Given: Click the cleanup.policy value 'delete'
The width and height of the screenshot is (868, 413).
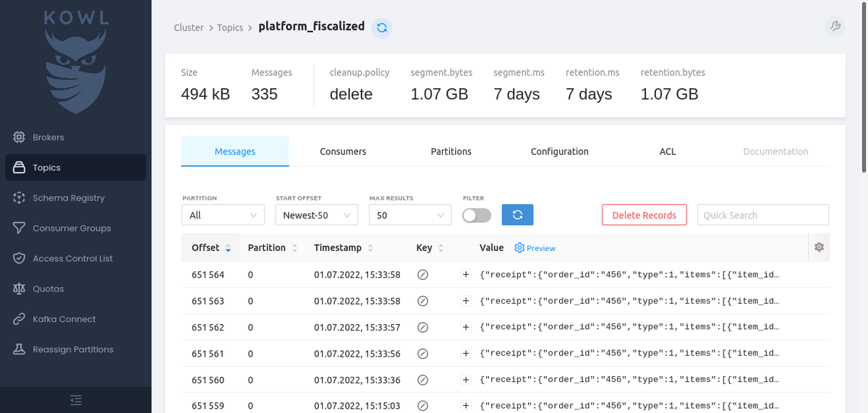Looking at the screenshot, I should [x=351, y=94].
